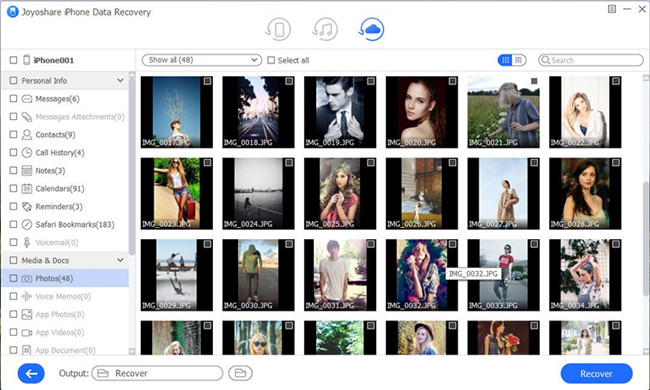Image resolution: width=650 pixels, height=390 pixels.
Task: Open thumbnail IMG_0030.JPG
Action: 258,275
